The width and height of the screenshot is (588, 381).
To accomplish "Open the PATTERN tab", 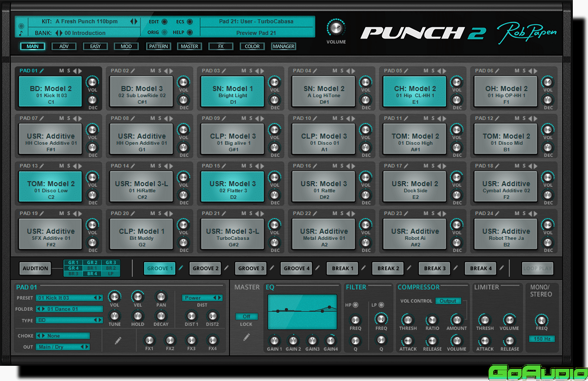I will (x=158, y=46).
